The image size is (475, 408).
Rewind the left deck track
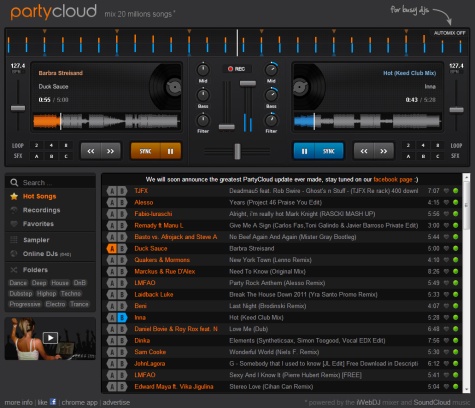pos(91,151)
